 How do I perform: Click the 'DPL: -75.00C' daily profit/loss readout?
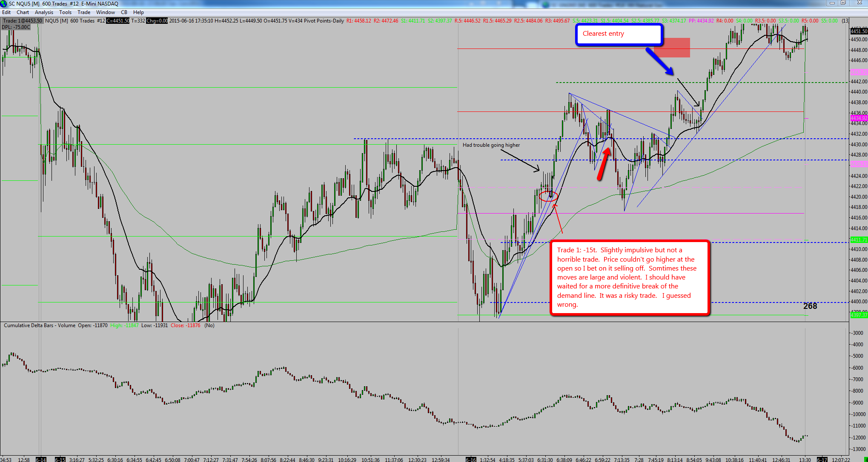(16, 27)
